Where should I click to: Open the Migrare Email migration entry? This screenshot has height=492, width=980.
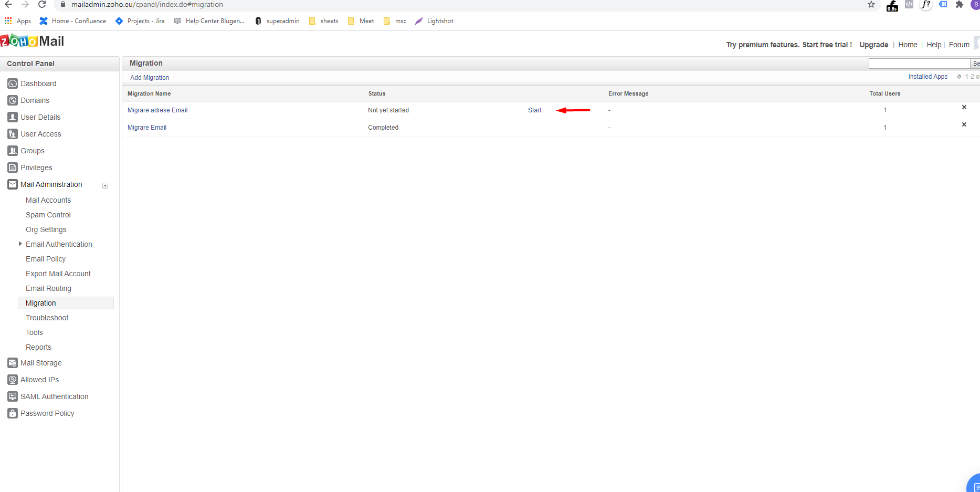coord(147,128)
